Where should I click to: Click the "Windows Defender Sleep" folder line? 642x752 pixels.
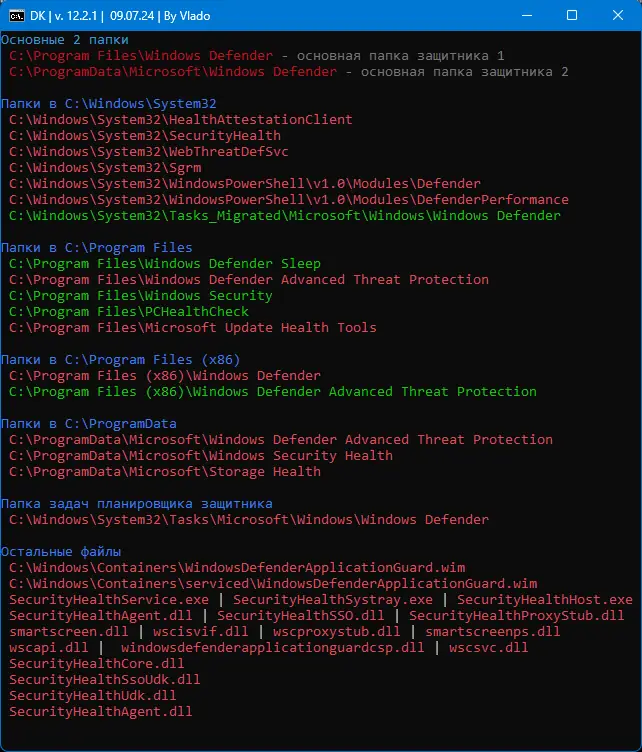coord(164,264)
